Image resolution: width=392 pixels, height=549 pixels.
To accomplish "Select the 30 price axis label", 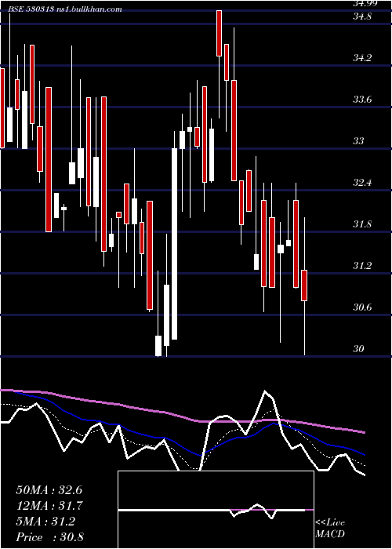I will point(358,349).
